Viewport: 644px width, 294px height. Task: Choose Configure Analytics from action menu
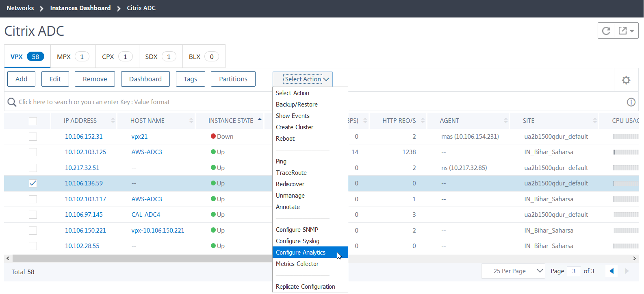(310, 253)
